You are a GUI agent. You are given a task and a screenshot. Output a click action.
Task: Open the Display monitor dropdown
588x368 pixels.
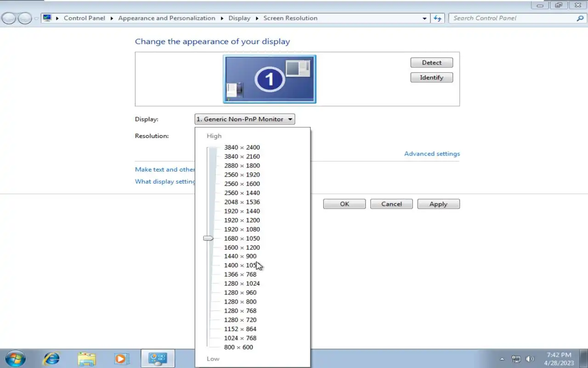click(x=245, y=119)
